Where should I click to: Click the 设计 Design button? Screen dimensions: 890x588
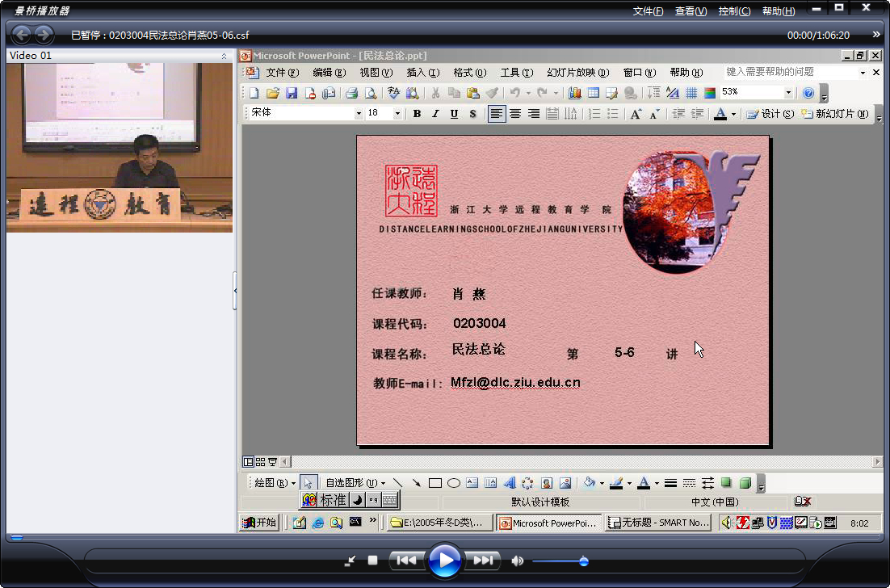click(x=770, y=114)
